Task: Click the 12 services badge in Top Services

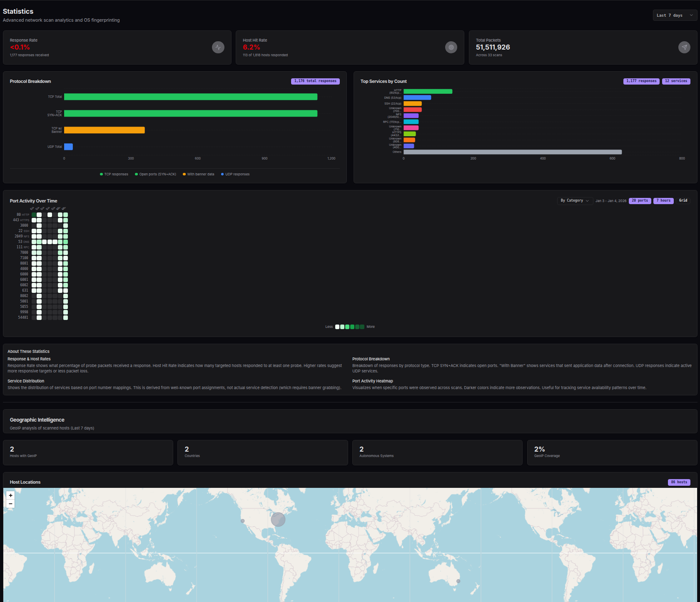Action: [676, 81]
